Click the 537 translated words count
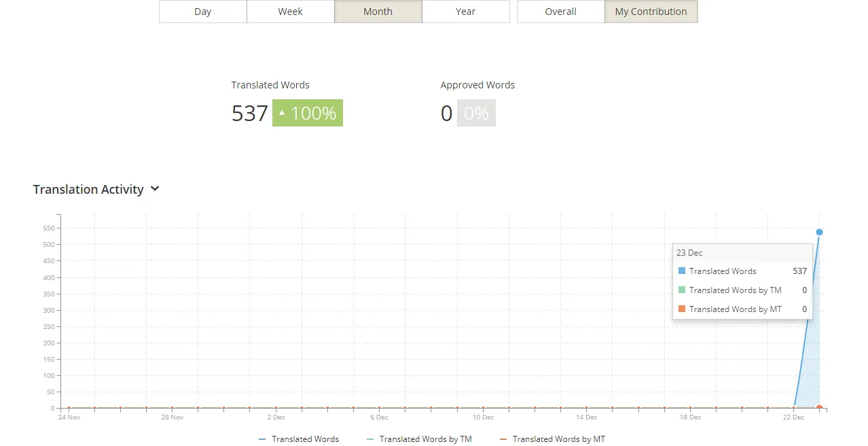Screen dimensions: 868x446 (250, 113)
